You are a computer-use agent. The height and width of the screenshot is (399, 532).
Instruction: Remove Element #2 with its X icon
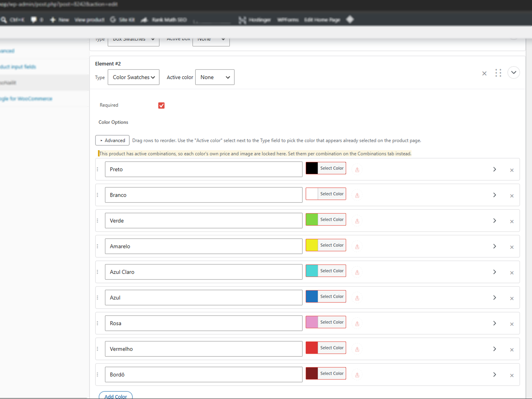[484, 73]
